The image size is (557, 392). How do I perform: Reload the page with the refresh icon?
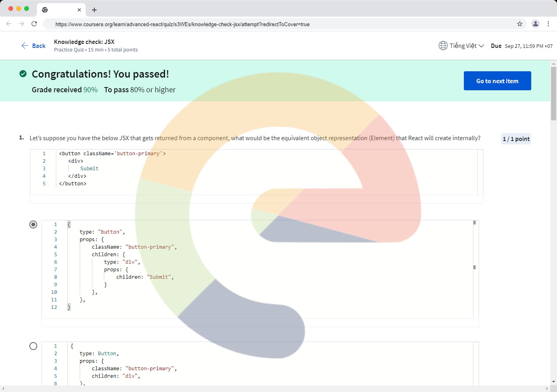34,24
